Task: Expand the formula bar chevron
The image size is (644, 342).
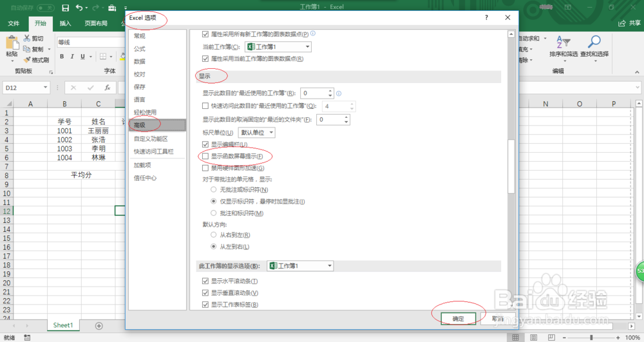Action: [637, 87]
